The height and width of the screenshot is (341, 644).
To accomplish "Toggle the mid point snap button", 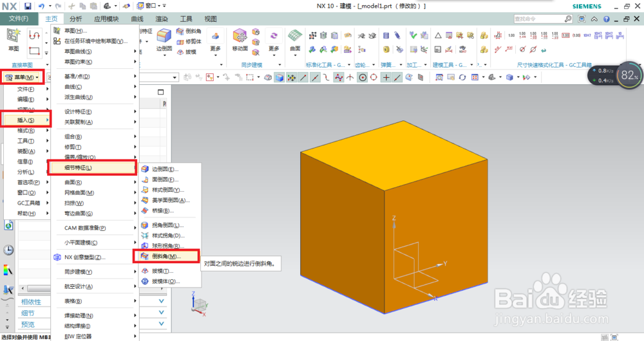I will coord(315,77).
